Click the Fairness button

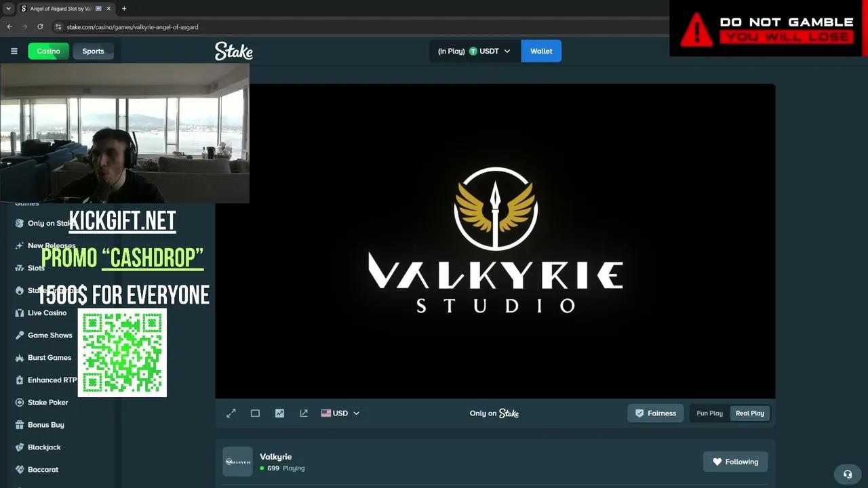click(656, 413)
